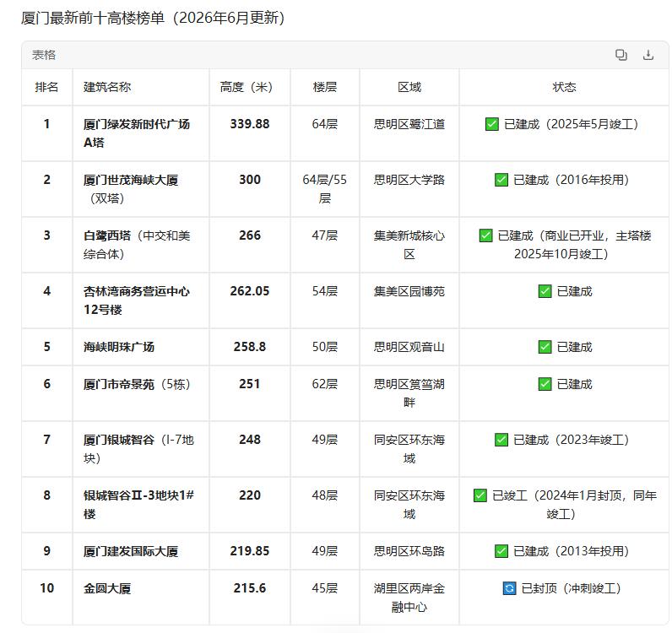Click the title 厦门最新前十高楼榜单
672x633 pixels.
coord(93,18)
